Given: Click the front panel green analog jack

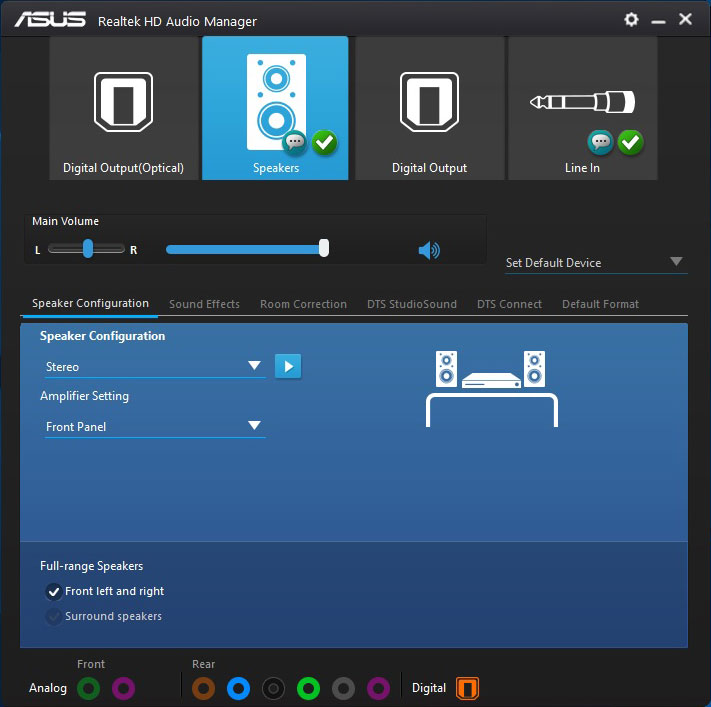Looking at the screenshot, I should (x=88, y=688).
